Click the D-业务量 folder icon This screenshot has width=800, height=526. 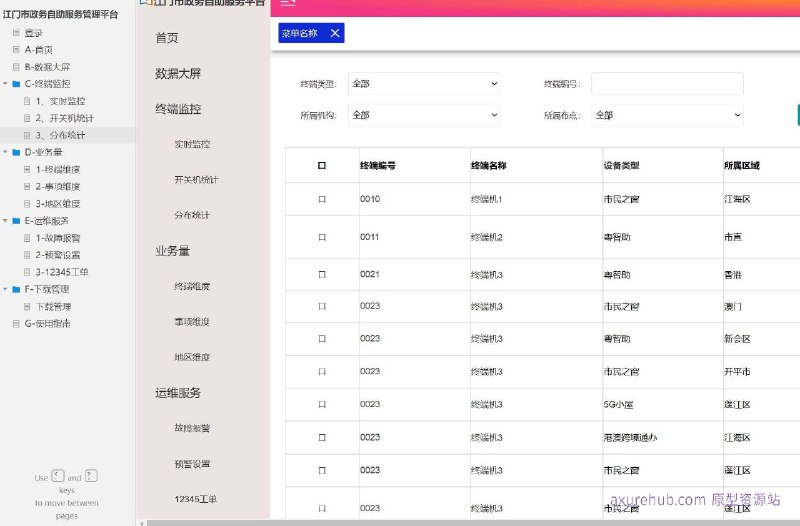[16, 152]
